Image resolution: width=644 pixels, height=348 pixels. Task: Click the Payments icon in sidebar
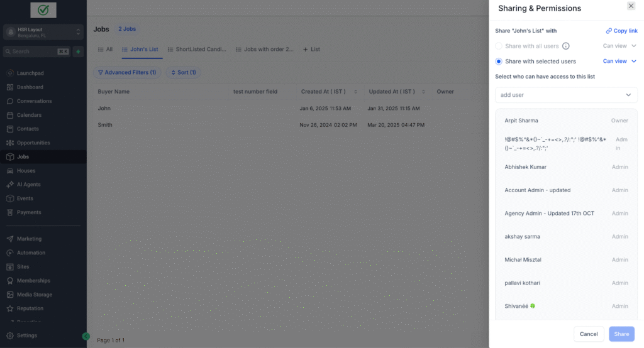(x=10, y=212)
